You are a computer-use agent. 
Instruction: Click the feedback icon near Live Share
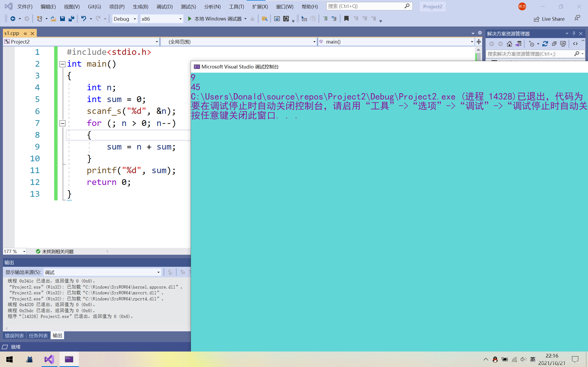coord(577,18)
